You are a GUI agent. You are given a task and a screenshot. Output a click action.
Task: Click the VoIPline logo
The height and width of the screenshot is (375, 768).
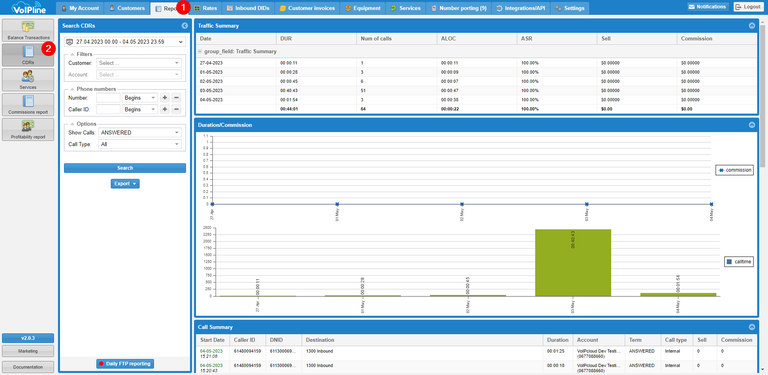[28, 8]
